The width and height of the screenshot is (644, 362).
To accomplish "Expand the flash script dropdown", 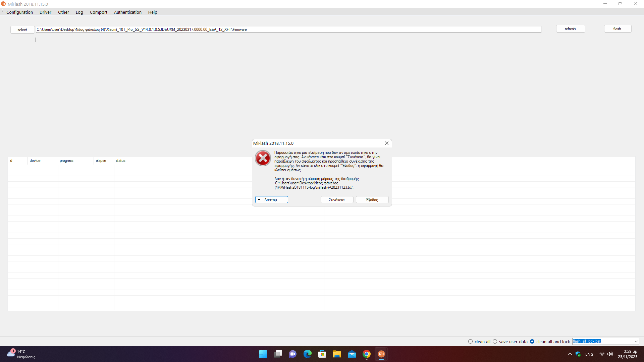I will pyautogui.click(x=636, y=342).
